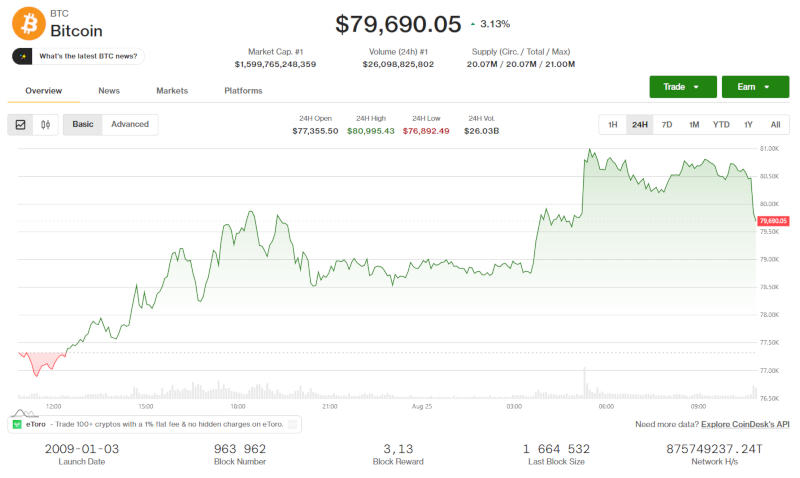Viewport: 800px width, 478px height.
Task: Click the Market Cap value $1,599,765,248,359
Action: (276, 64)
